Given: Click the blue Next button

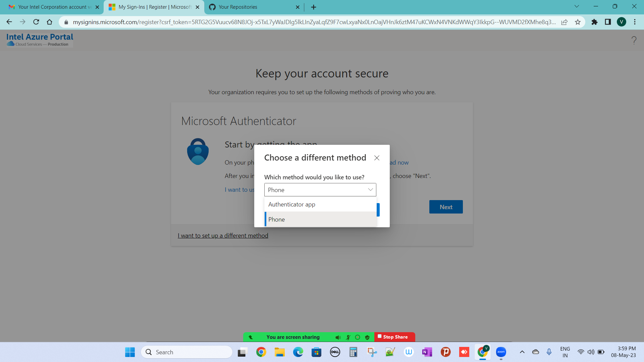Looking at the screenshot, I should [446, 207].
